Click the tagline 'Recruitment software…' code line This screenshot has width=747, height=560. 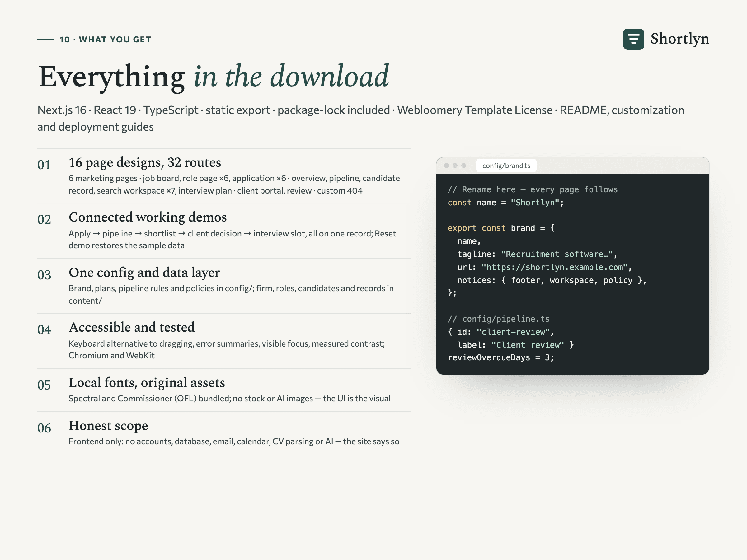pyautogui.click(x=537, y=254)
